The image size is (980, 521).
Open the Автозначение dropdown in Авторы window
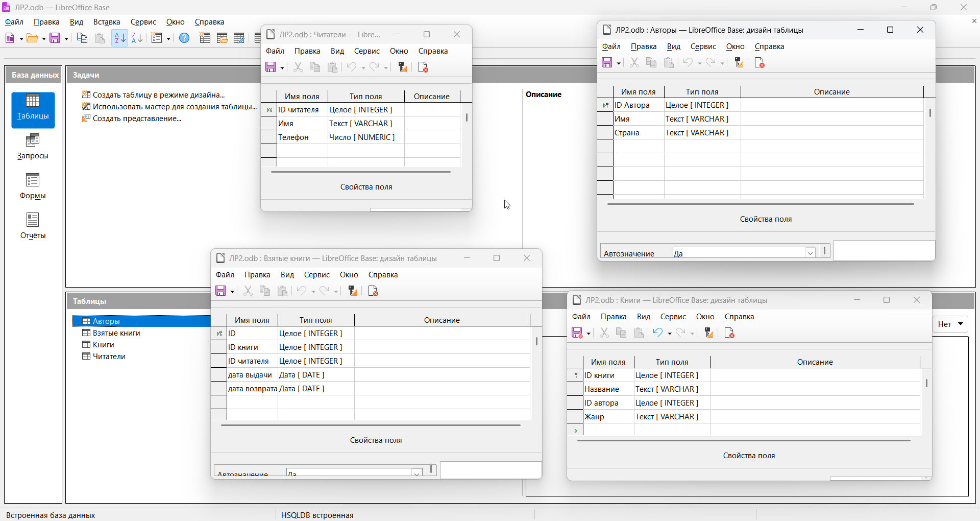[x=810, y=253]
